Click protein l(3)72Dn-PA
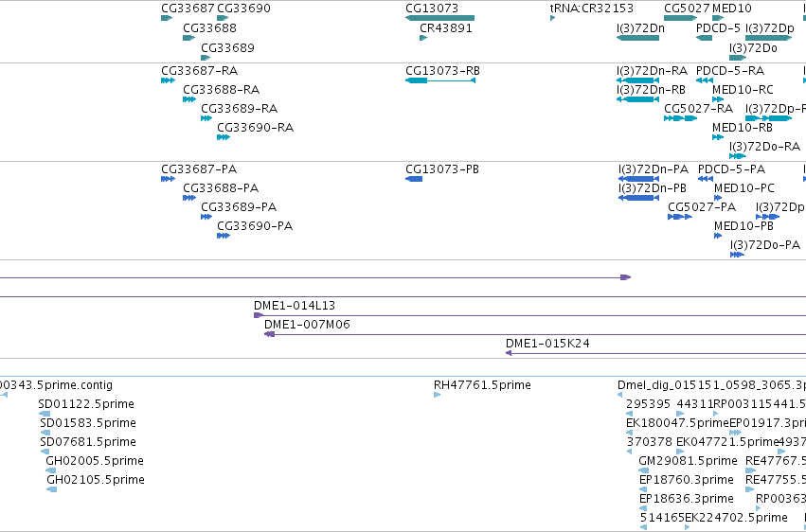The height and width of the screenshot is (532, 806). coord(639,179)
